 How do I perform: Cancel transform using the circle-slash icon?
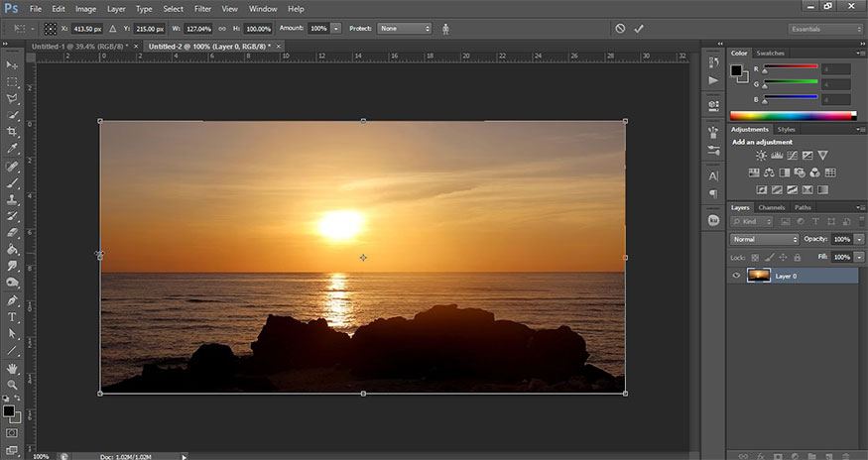coord(620,29)
